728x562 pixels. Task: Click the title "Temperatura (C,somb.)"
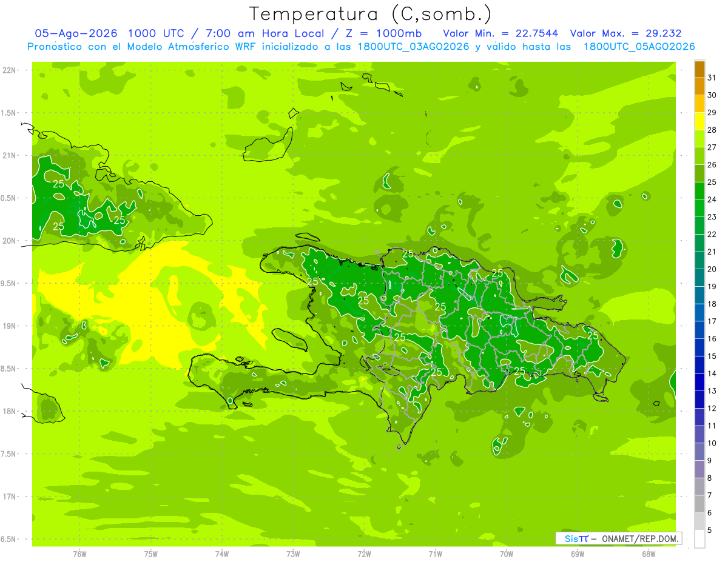pos(371,14)
